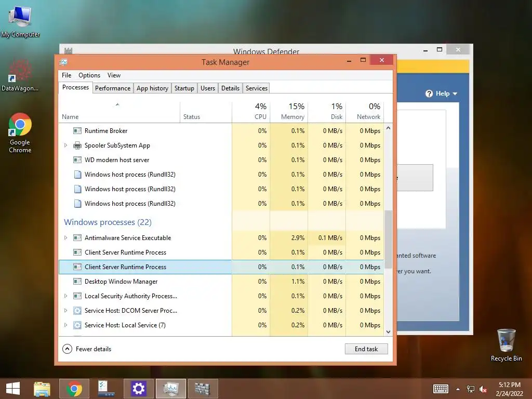Switch to the Services tab
The width and height of the screenshot is (532, 399).
point(257,88)
